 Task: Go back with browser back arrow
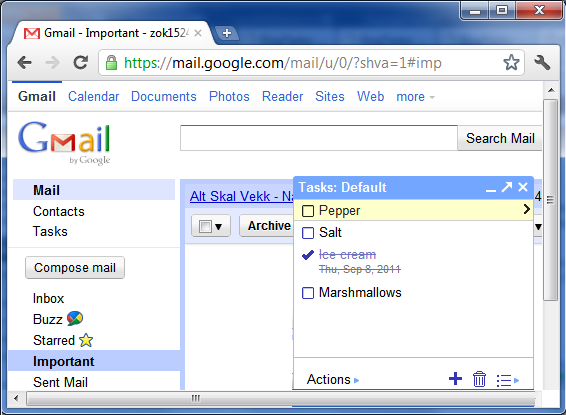[25, 62]
